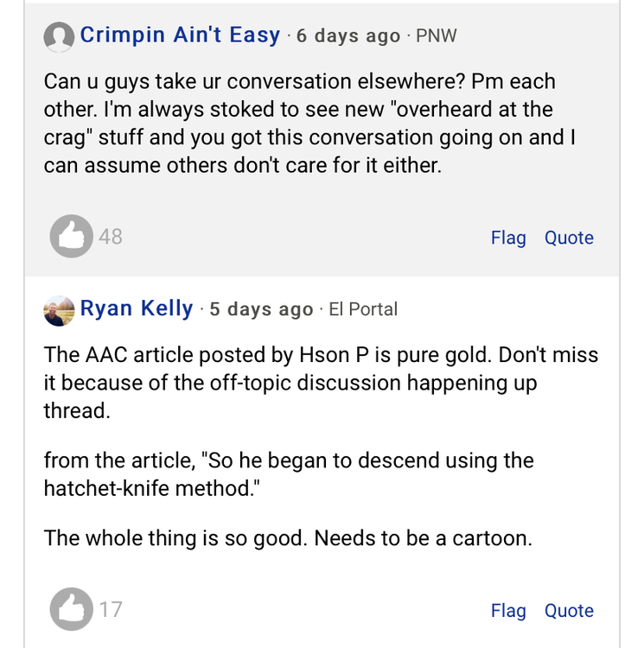Flag Ryan Kelly's post
This screenshot has width=644, height=648.
[x=508, y=611]
